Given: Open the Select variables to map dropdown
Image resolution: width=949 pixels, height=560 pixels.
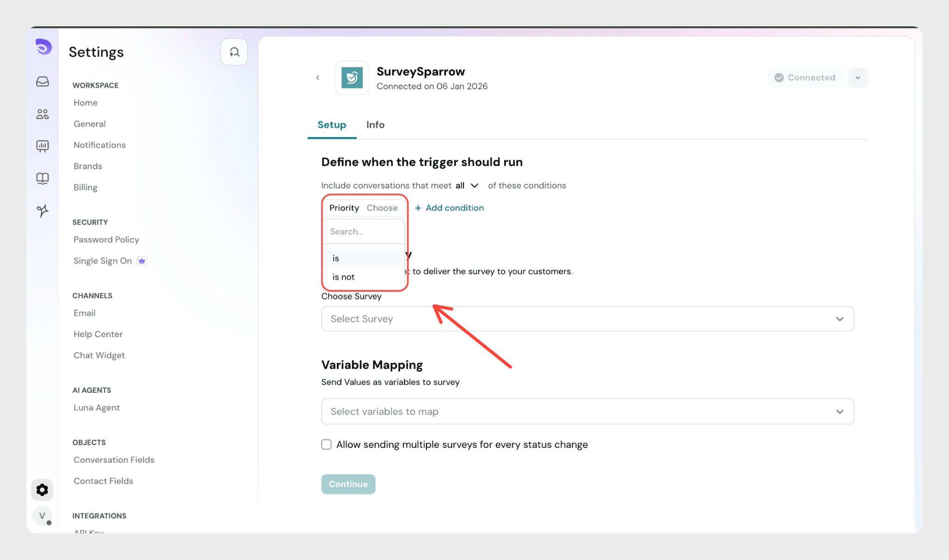Looking at the screenshot, I should tap(587, 411).
